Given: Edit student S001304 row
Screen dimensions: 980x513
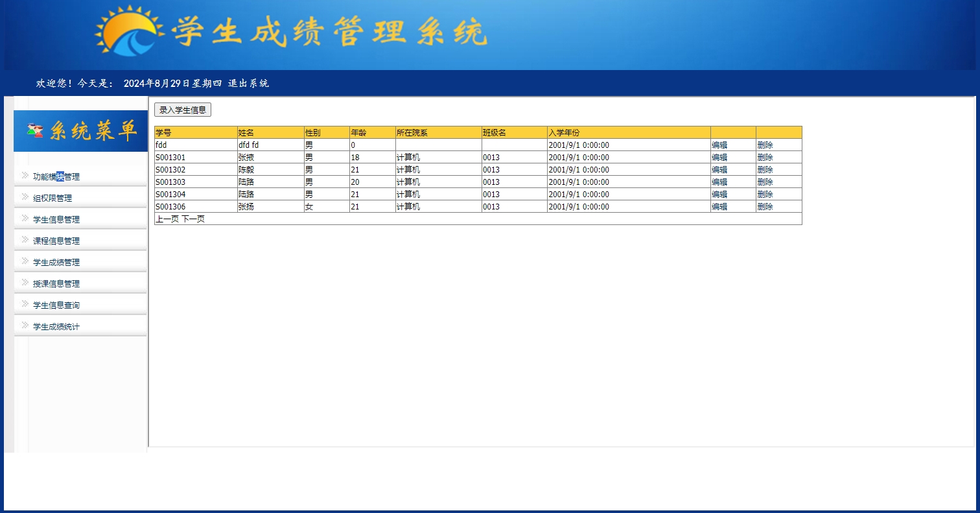Looking at the screenshot, I should click(719, 194).
